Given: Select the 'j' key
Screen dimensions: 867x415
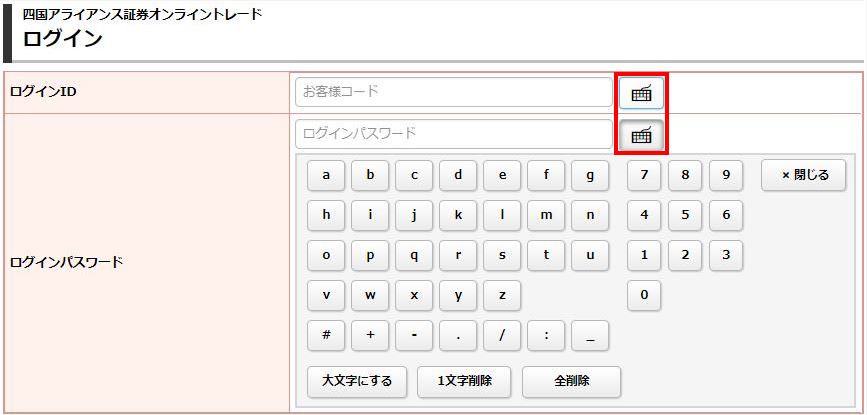Looking at the screenshot, I should 414,216.
